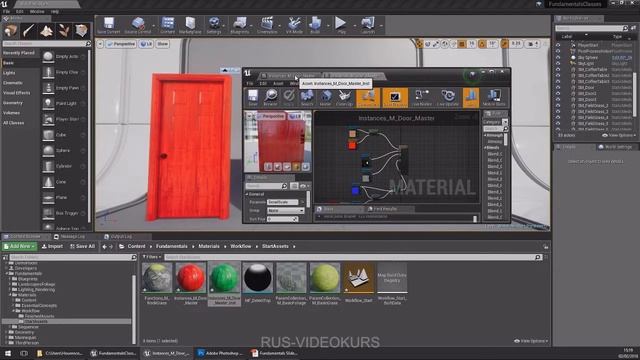Click Workflow in the breadcrumb path
The image size is (640, 360).
(x=240, y=246)
